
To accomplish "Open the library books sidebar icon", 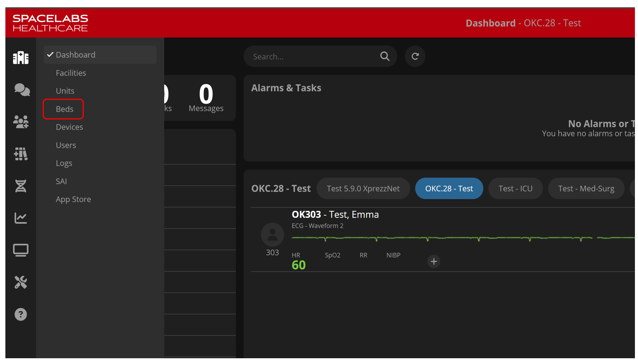I will click(21, 154).
